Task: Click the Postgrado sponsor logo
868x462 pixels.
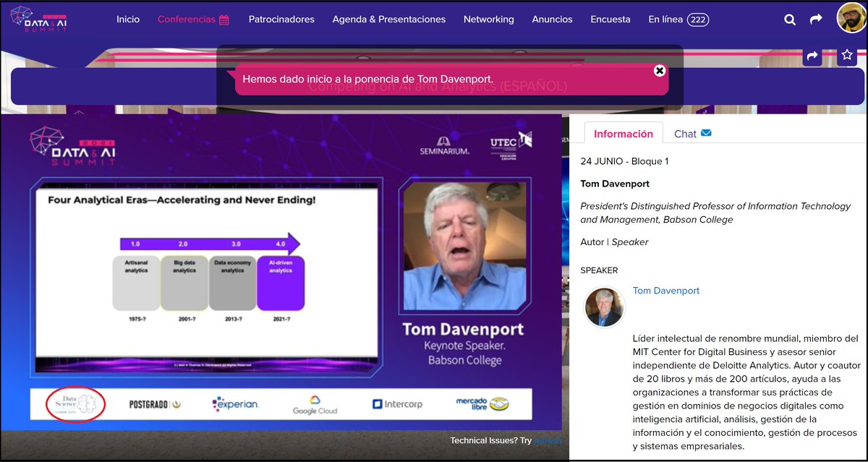Action: [155, 404]
